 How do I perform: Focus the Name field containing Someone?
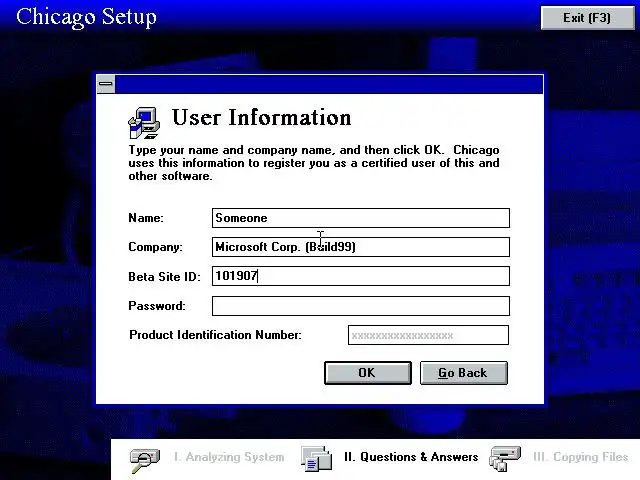coord(361,218)
